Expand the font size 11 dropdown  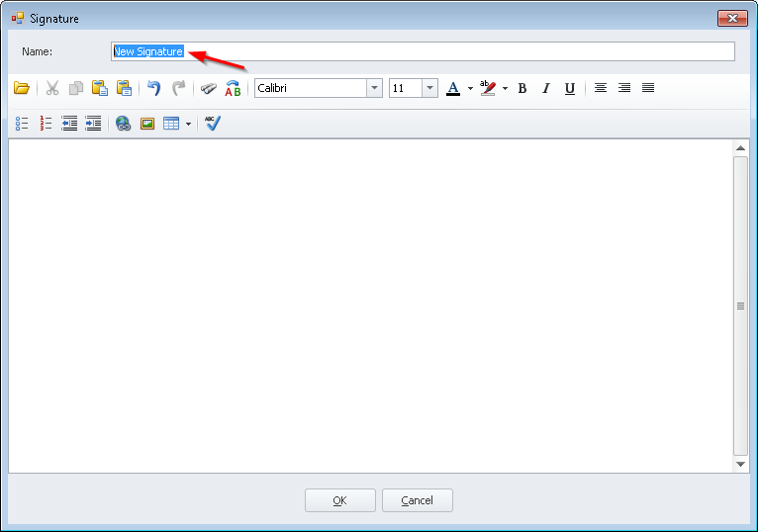click(429, 88)
